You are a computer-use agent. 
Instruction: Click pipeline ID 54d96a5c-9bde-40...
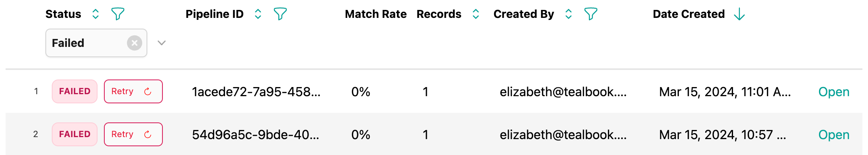(x=256, y=135)
